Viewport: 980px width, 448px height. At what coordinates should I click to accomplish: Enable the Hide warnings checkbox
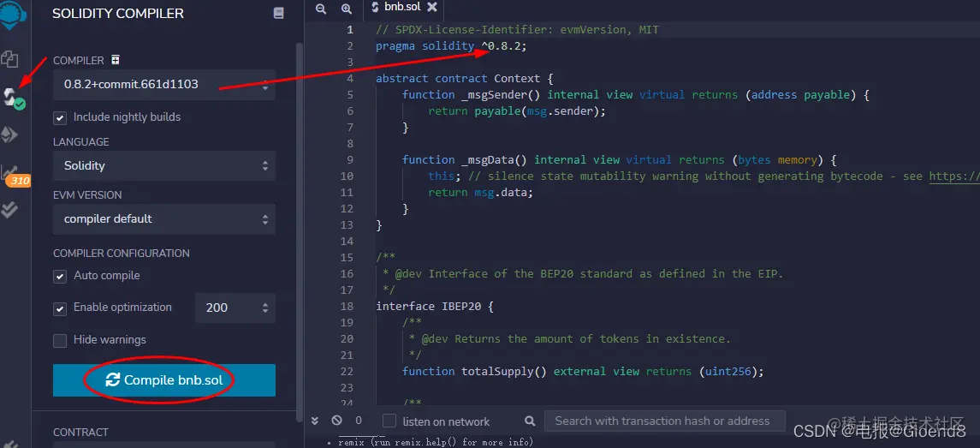(60, 340)
